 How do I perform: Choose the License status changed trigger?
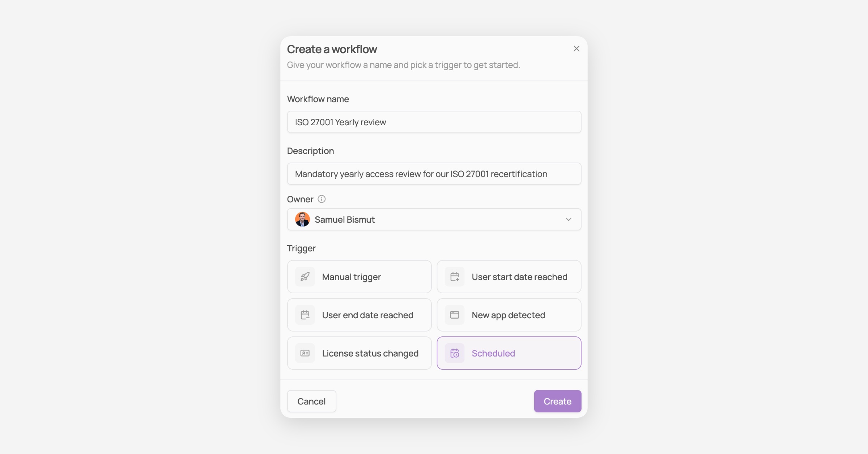pos(359,353)
